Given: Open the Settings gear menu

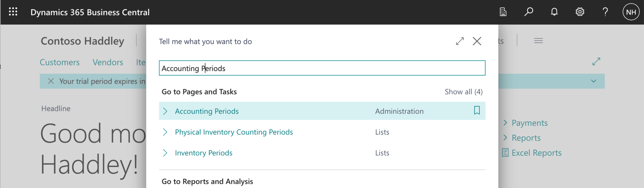Looking at the screenshot, I should [580, 12].
